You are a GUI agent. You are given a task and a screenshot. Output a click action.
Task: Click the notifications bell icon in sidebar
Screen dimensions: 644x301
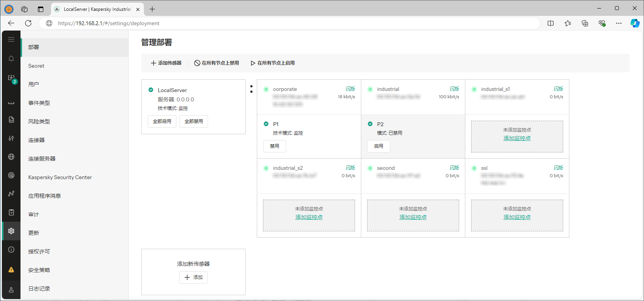(x=11, y=58)
